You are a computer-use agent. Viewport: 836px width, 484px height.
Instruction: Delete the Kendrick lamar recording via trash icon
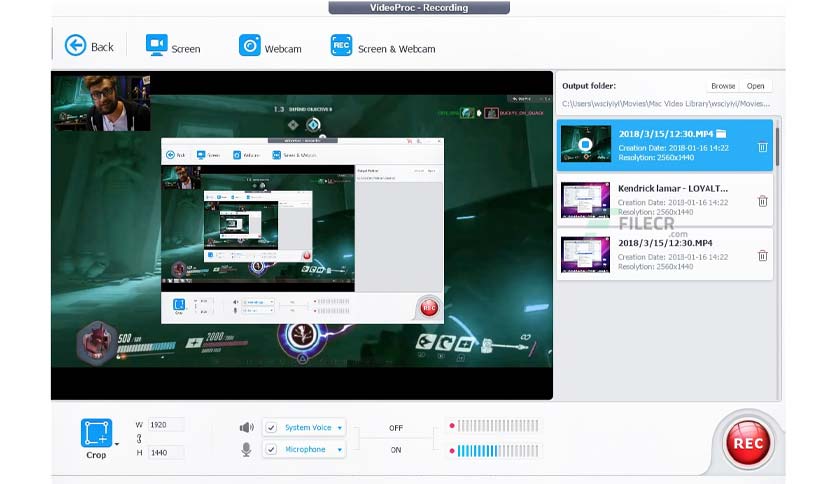point(762,201)
